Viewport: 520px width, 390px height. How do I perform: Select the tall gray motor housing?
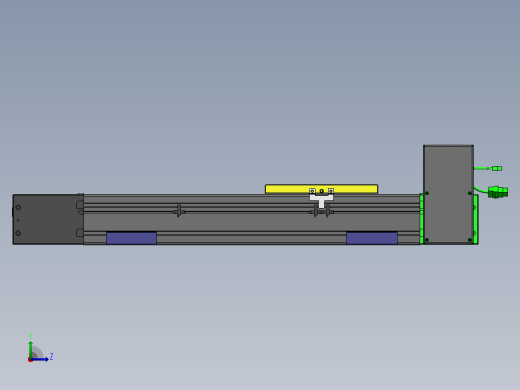[x=448, y=194]
